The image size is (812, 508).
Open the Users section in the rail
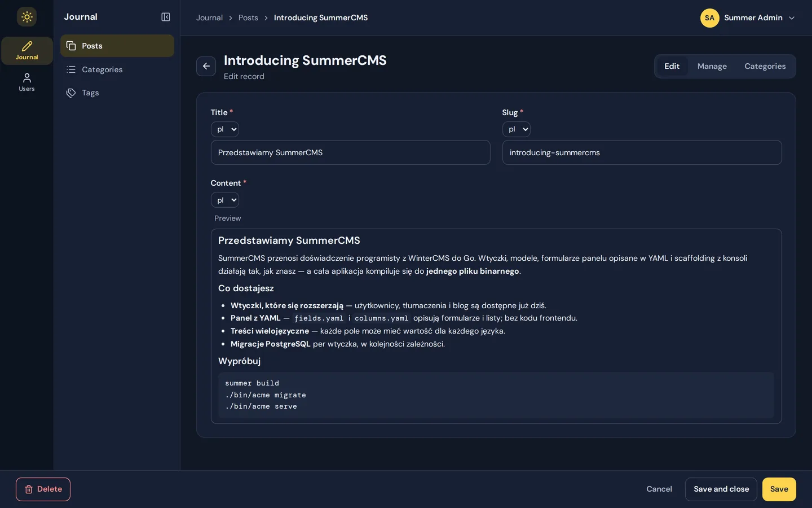(x=27, y=82)
